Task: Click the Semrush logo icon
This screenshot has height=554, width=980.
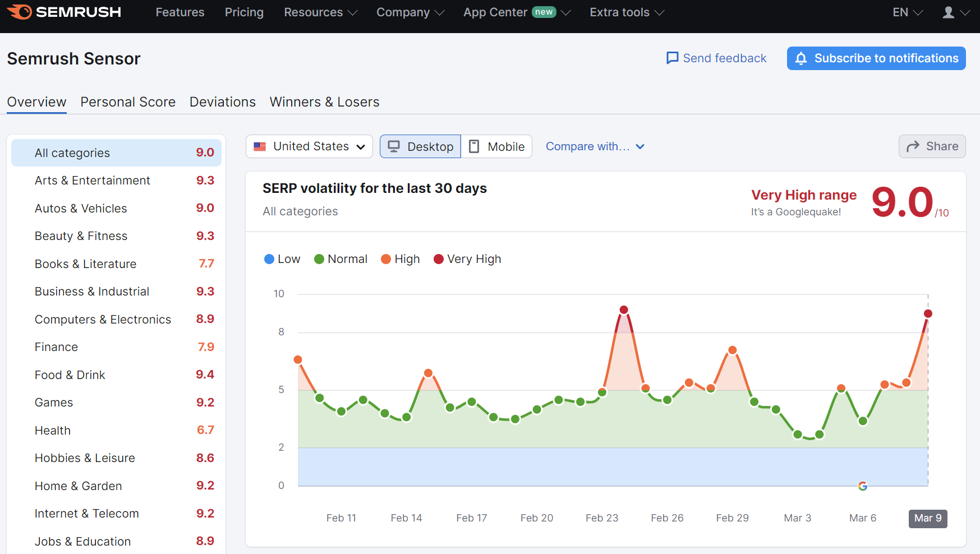Action: (x=20, y=12)
